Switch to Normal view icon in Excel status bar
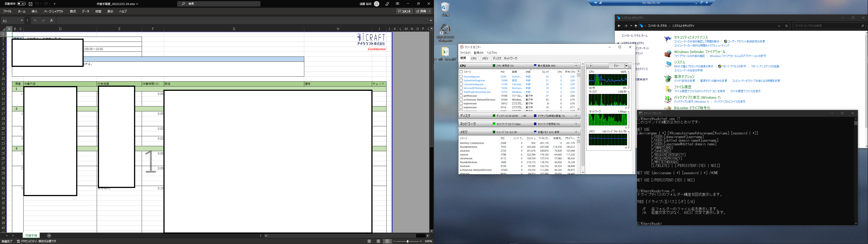868x244 pixels. coord(369,241)
